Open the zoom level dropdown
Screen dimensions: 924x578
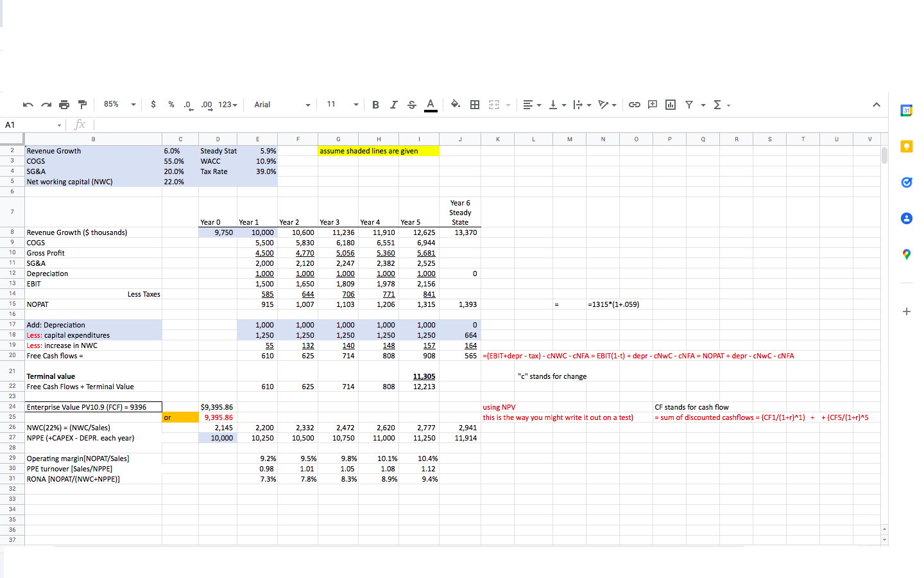[119, 104]
